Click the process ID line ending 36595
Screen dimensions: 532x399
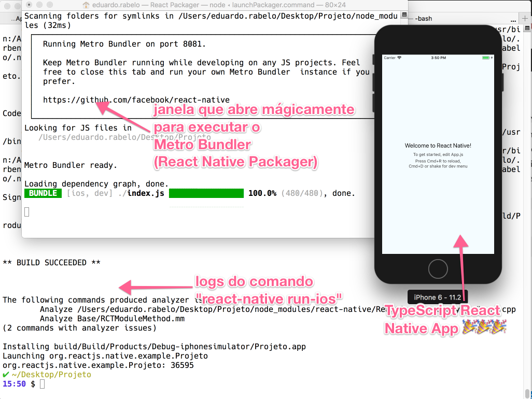click(98, 365)
